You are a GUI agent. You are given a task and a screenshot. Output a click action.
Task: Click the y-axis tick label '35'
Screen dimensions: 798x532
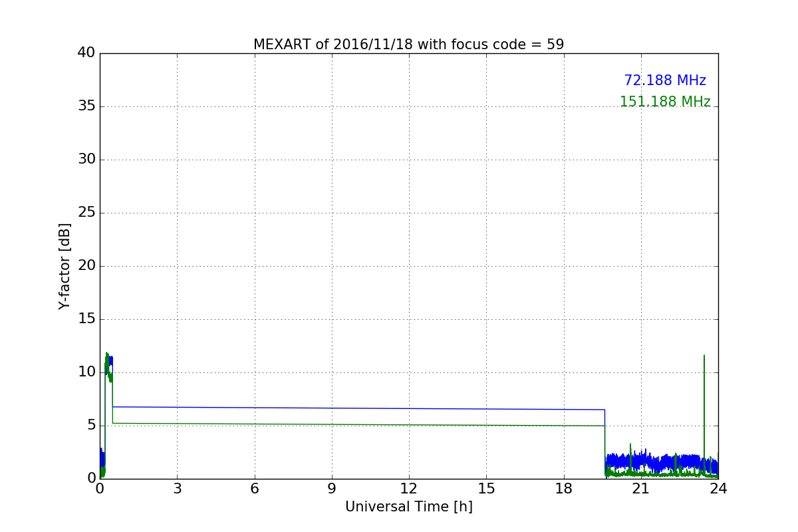pos(86,106)
